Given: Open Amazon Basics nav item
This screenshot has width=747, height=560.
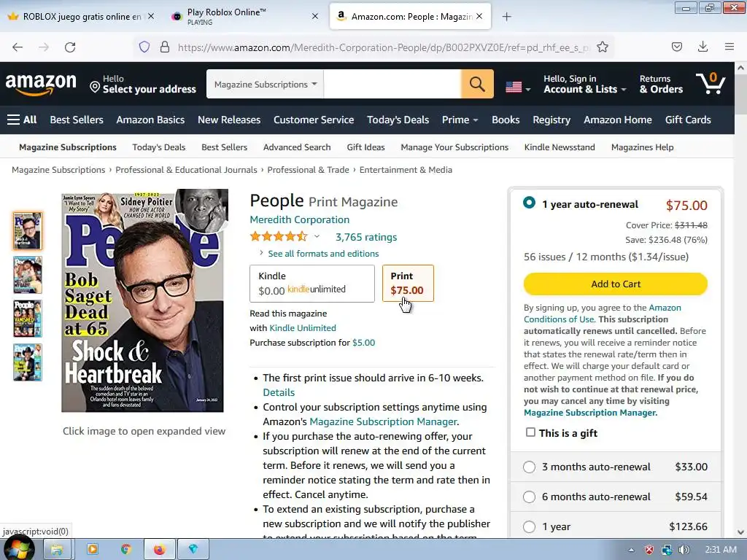Looking at the screenshot, I should pos(150,120).
